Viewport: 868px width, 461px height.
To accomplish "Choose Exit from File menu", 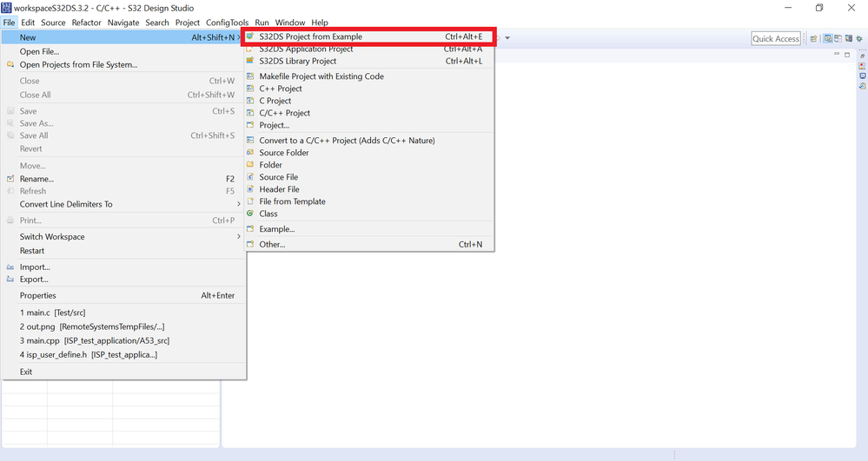I will [123, 372].
